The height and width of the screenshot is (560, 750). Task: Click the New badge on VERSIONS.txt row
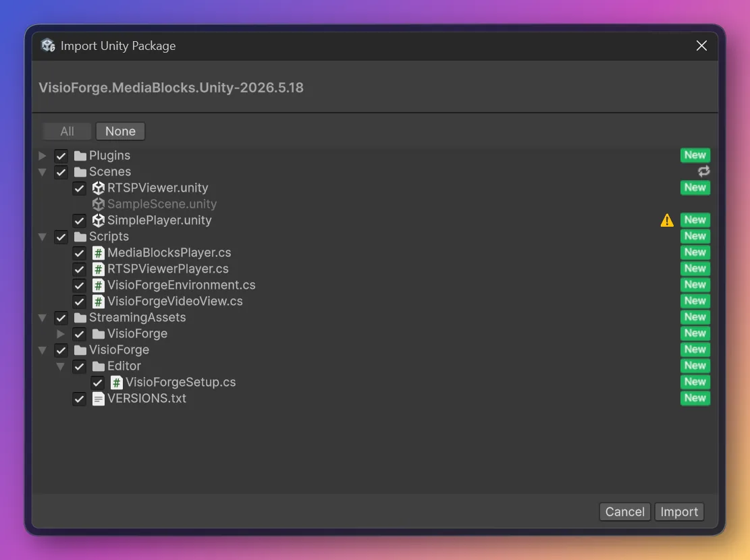[695, 398]
